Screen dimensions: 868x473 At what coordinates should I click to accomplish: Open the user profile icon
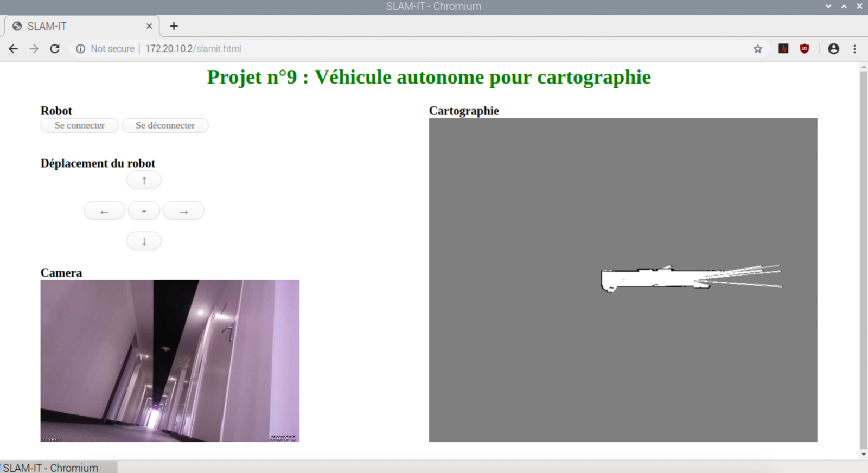click(x=833, y=49)
